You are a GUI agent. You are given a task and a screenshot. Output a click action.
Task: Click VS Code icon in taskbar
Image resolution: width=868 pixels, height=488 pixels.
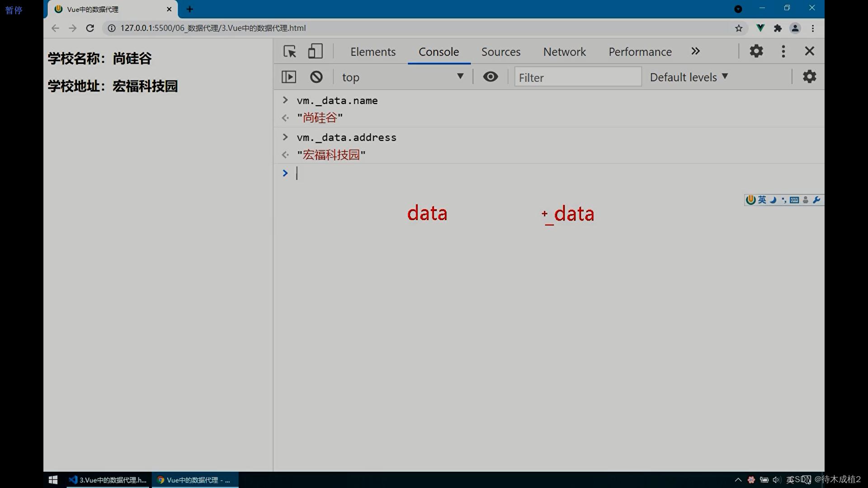[71, 480]
